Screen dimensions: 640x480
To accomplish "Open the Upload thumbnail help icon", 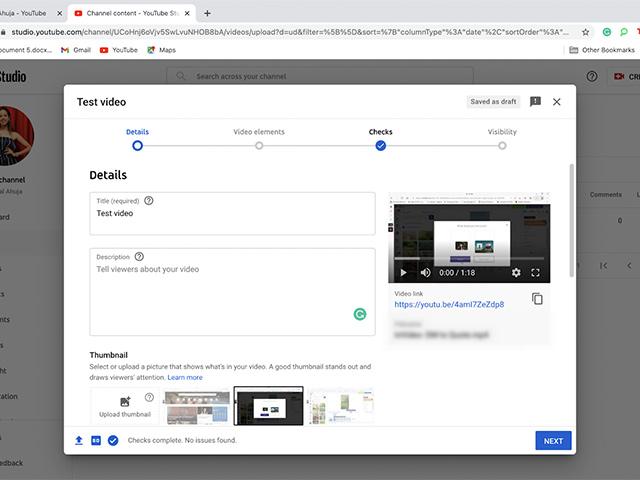I will (149, 397).
